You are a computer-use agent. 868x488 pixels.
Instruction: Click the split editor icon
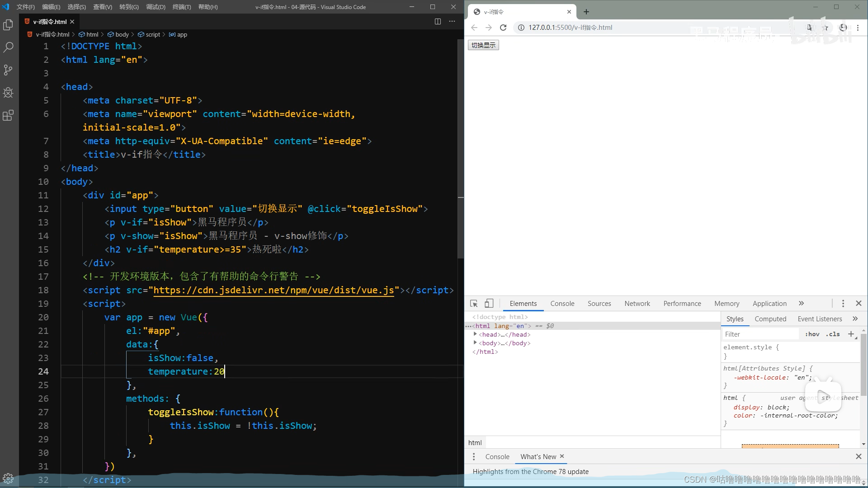438,21
